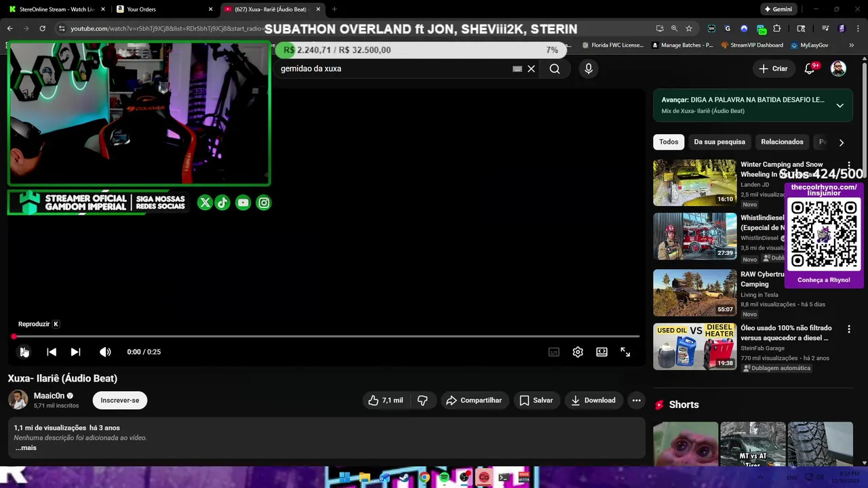Clear the search text with the X
Screen dimensions: 868x488
pyautogui.click(x=532, y=68)
